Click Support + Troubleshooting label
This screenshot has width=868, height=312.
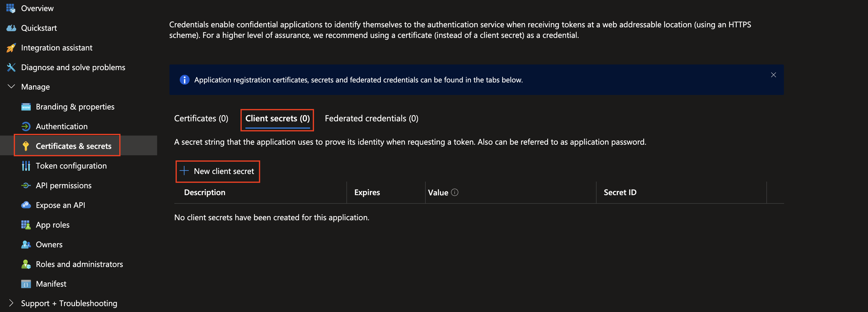[69, 303]
